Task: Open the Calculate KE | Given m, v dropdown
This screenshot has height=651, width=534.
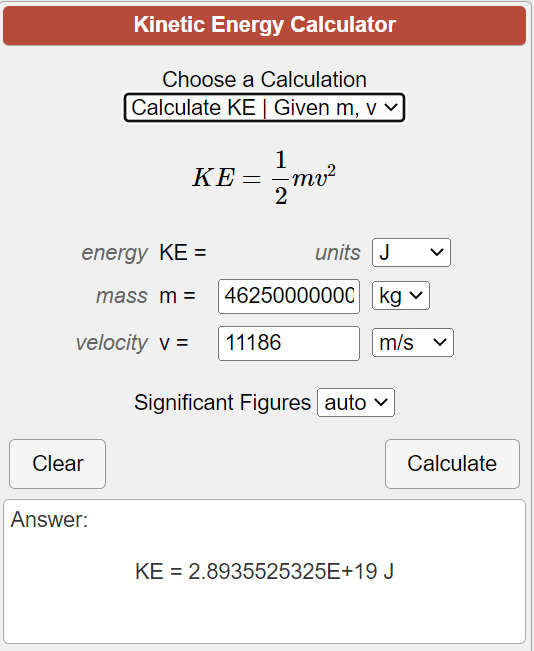Action: [264, 108]
